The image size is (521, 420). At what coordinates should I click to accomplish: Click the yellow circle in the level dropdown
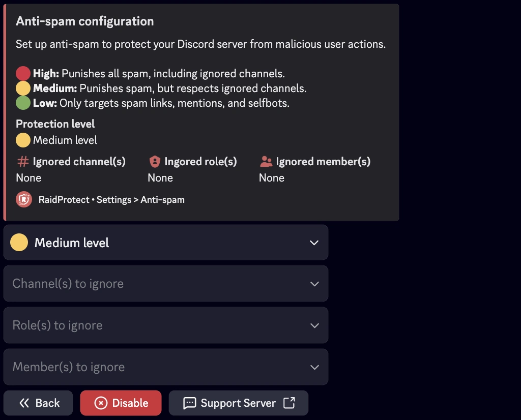coord(19,243)
